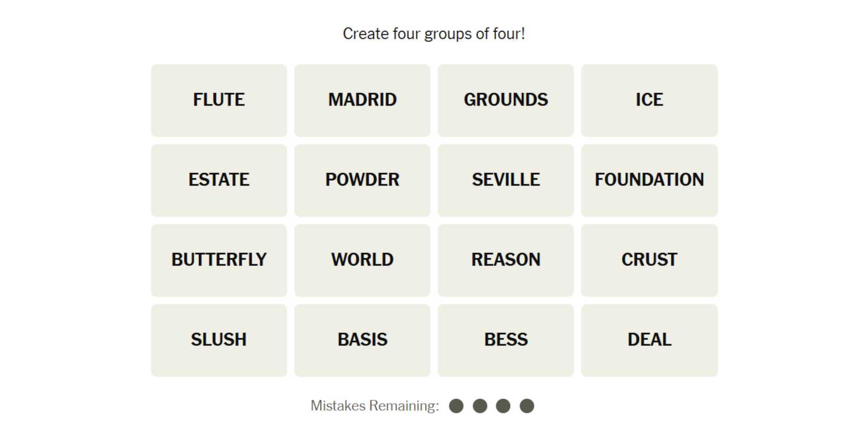Image resolution: width=868 pixels, height=434 pixels.
Task: Click the "Create four groups of four!" heading
Action: click(433, 34)
